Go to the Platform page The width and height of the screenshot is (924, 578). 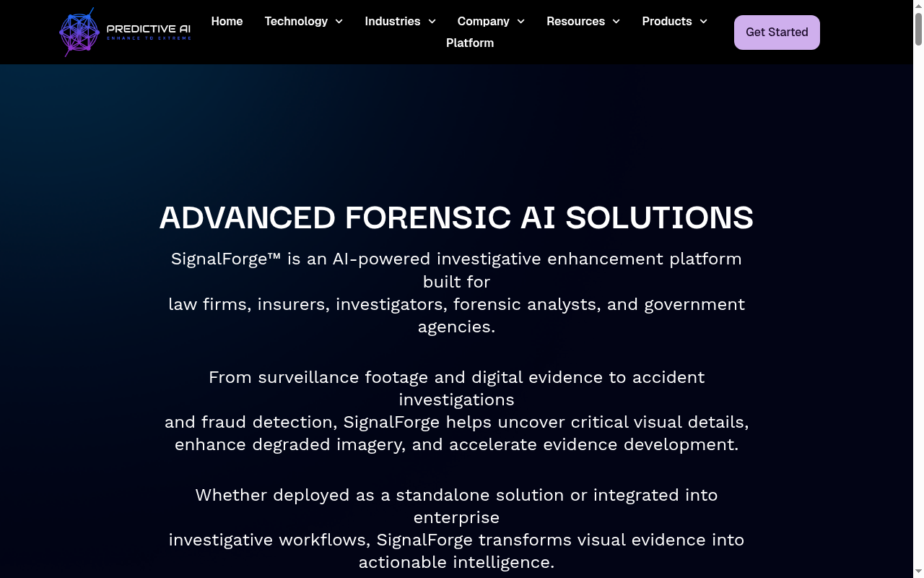point(470,43)
